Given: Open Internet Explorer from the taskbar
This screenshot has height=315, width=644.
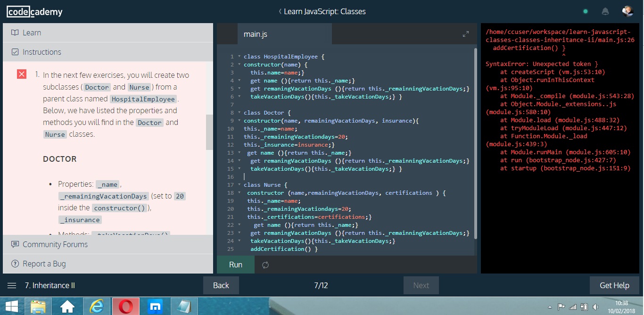Looking at the screenshot, I should (96, 307).
